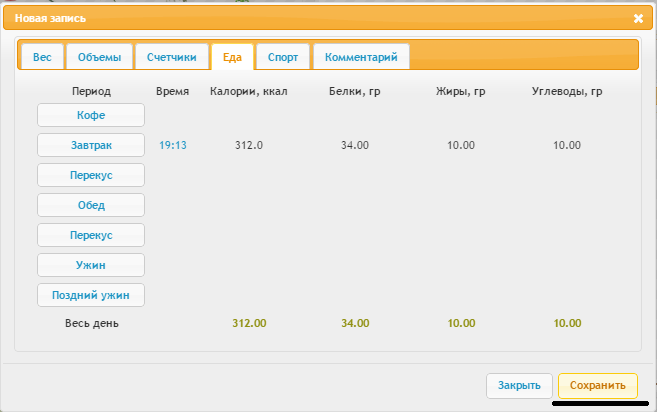Click the Новая запись dialog title
657x412 pixels.
coord(50,18)
